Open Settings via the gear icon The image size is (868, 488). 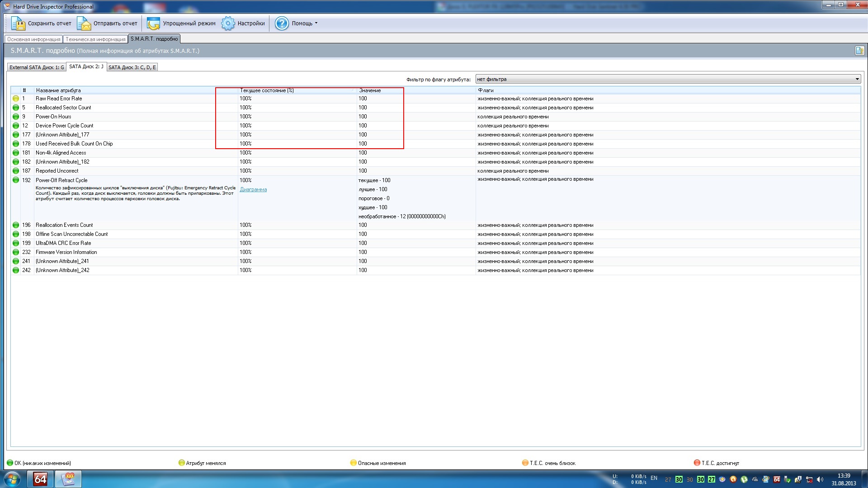(228, 23)
